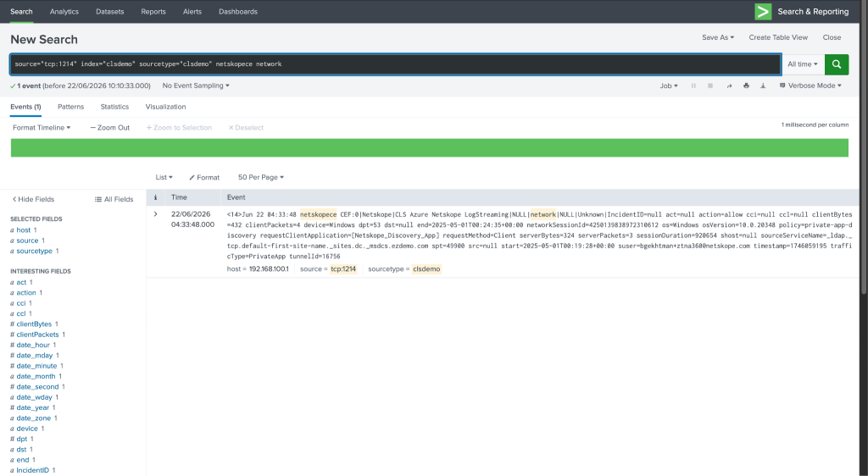Open the Datasets menu
This screenshot has width=868, height=476.
tap(109, 12)
